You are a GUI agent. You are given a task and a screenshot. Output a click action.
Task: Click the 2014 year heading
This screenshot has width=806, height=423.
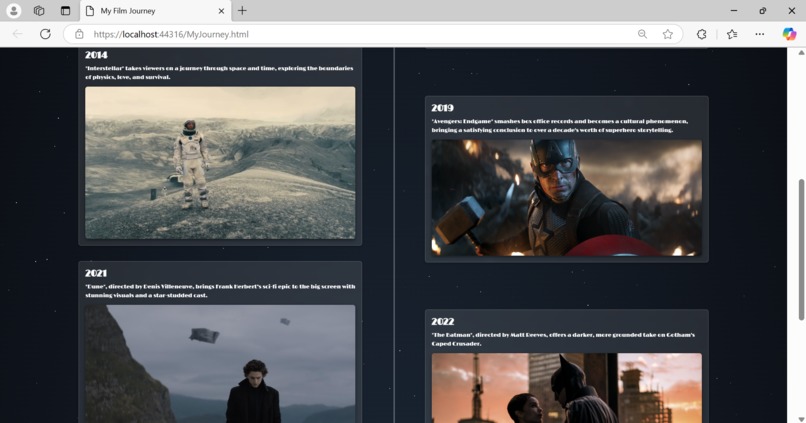coord(96,55)
